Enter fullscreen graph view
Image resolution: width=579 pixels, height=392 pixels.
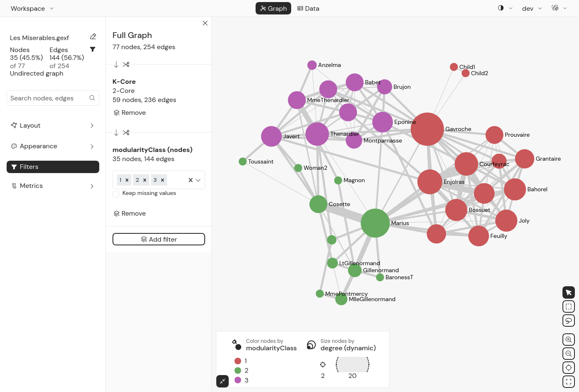(569, 382)
